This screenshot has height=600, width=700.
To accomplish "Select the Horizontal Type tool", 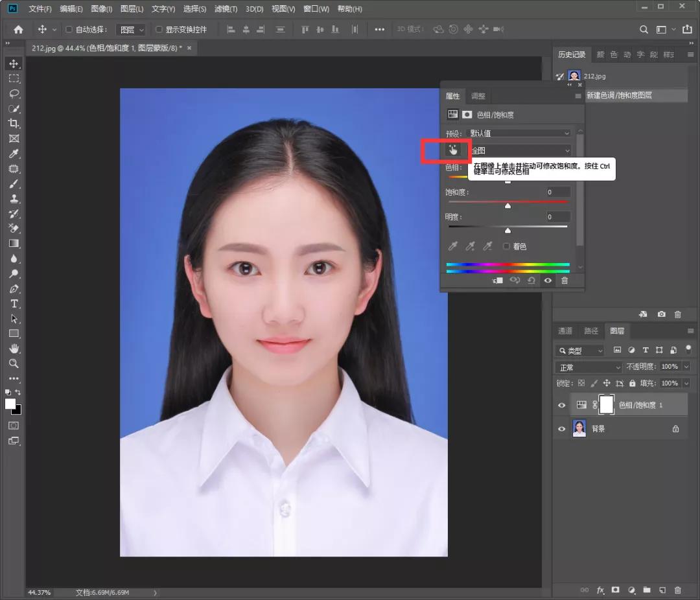I will coord(14,303).
